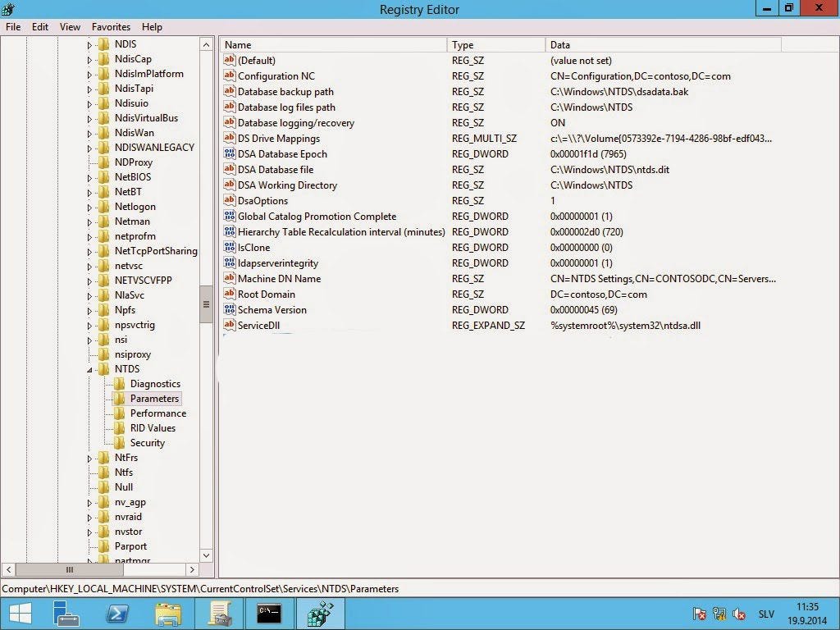Open the Favorites menu
Image resolution: width=840 pixels, height=630 pixels.
pos(111,26)
